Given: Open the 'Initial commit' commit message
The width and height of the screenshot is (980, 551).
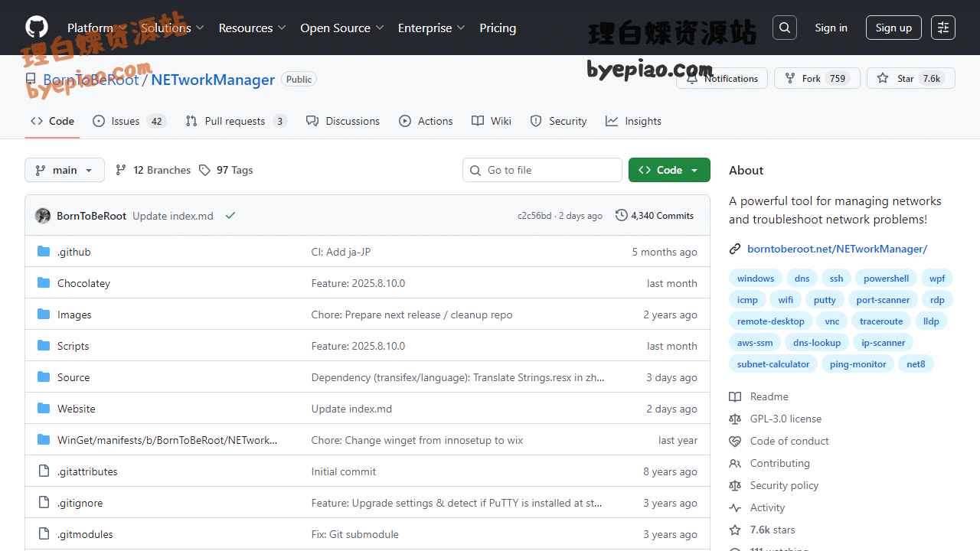Looking at the screenshot, I should click(x=344, y=471).
